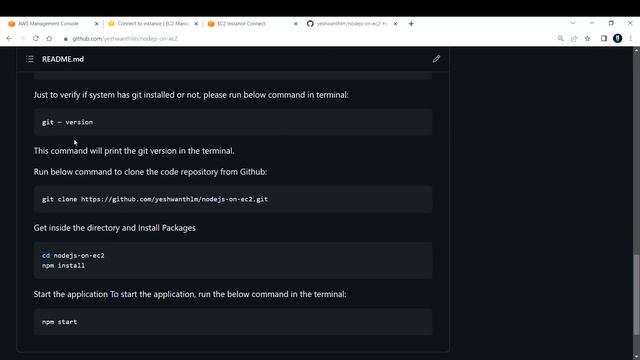Close the AWS Management Console tab

(96, 24)
